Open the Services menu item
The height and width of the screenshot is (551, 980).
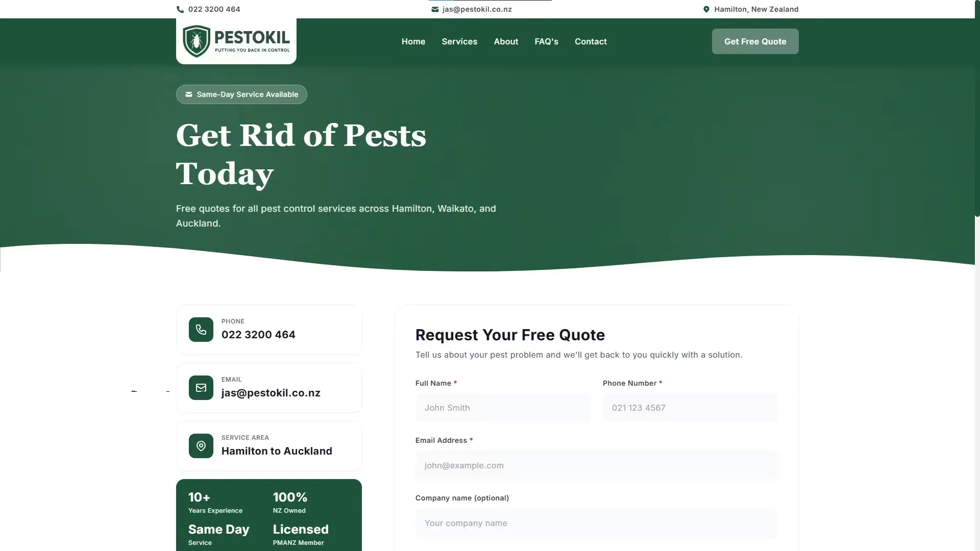click(459, 41)
